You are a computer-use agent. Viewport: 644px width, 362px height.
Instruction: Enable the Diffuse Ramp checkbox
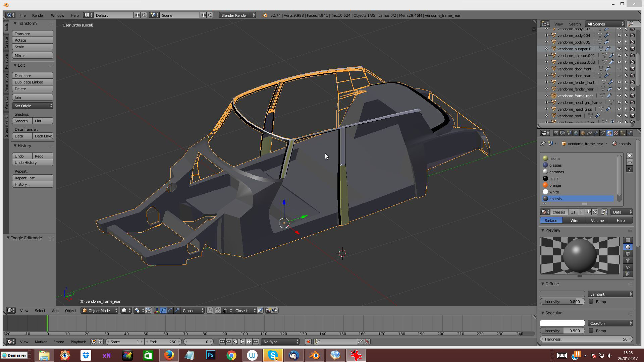[x=591, y=301]
